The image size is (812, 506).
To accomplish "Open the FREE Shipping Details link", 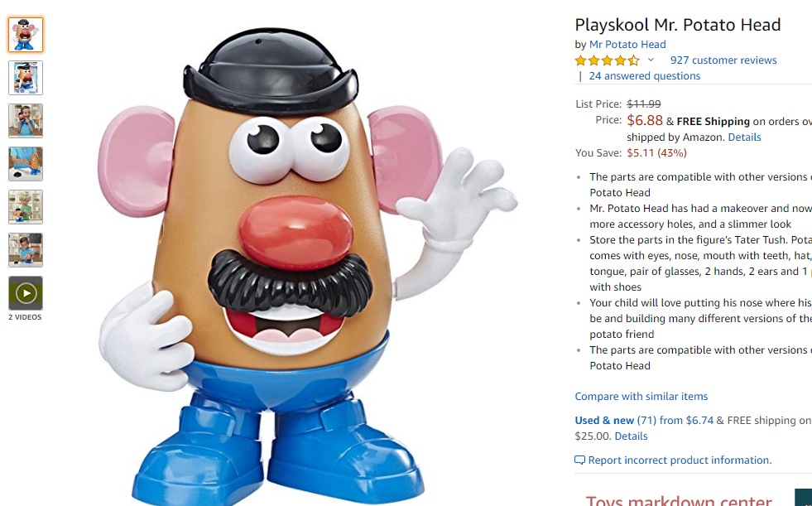I will coord(744,137).
